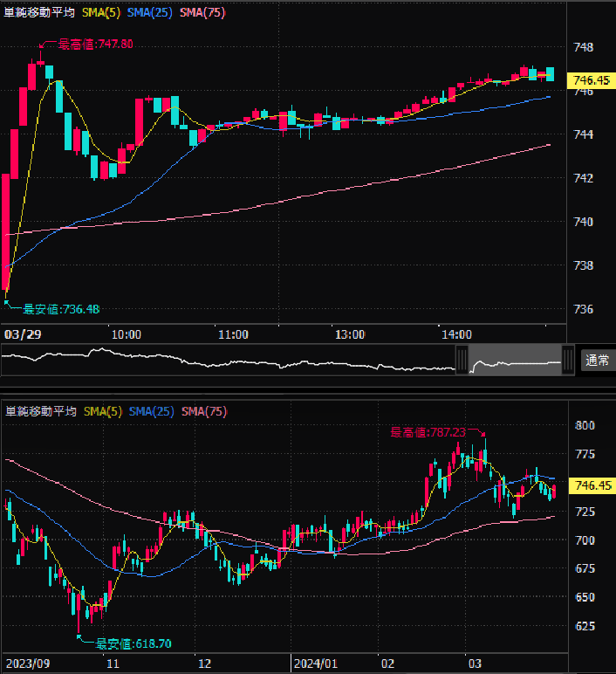Viewport: 616px width, 674px height.
Task: Click the 736 price axis label
Action: 584,309
